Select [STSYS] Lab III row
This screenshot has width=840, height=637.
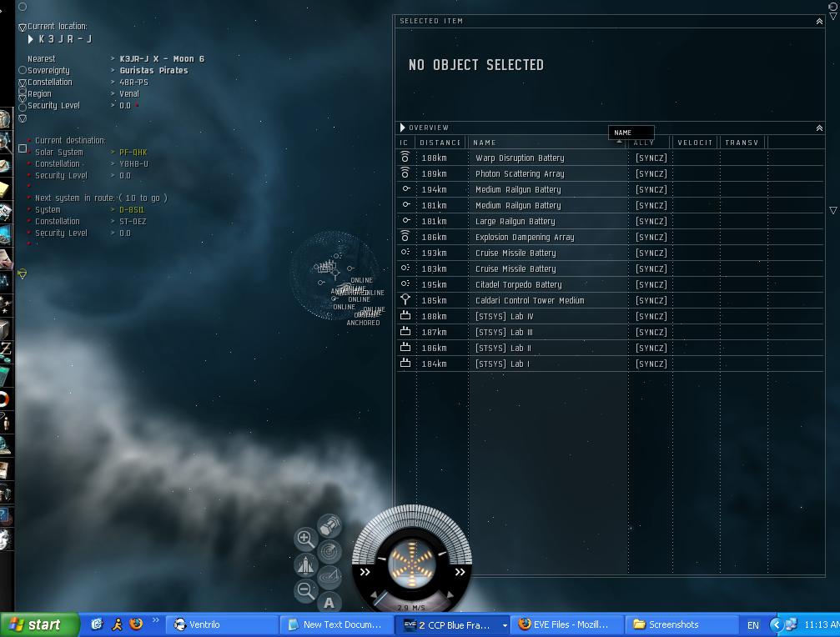pos(610,332)
